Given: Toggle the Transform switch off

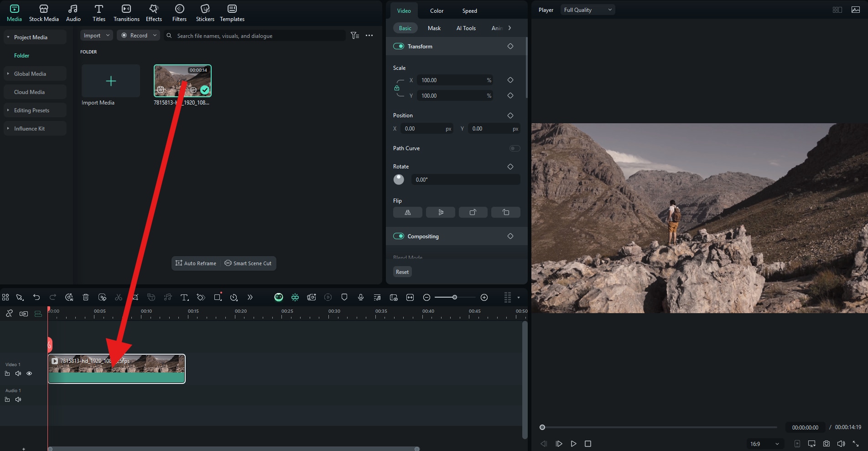Looking at the screenshot, I should pos(399,46).
